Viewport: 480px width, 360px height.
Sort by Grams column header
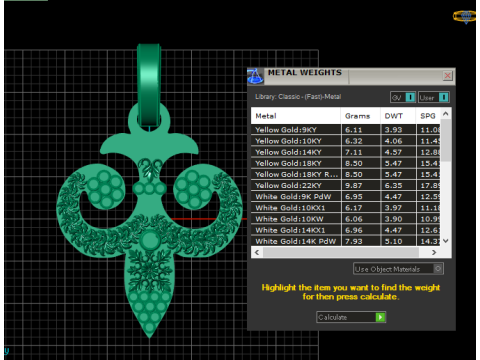360,116
